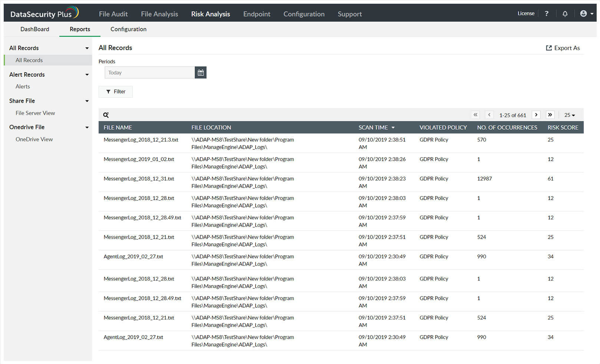This screenshot has width=600, height=364.
Task: Go to the previous page of records
Action: [x=489, y=115]
